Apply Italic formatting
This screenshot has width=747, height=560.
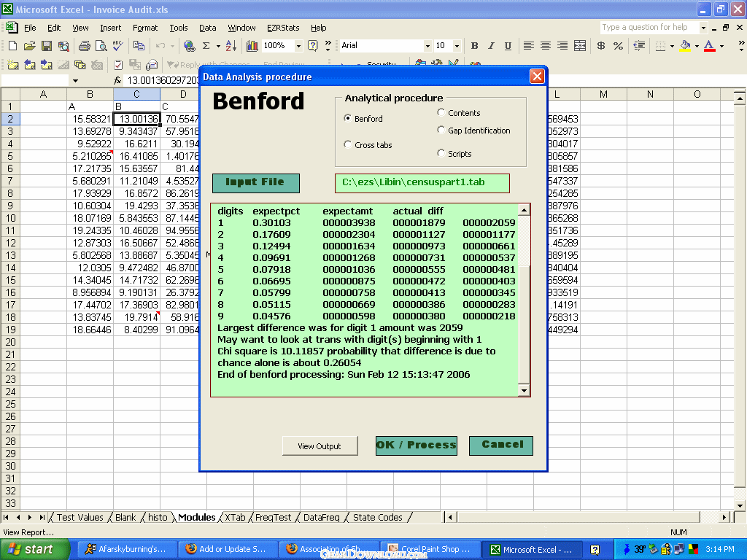pyautogui.click(x=491, y=46)
